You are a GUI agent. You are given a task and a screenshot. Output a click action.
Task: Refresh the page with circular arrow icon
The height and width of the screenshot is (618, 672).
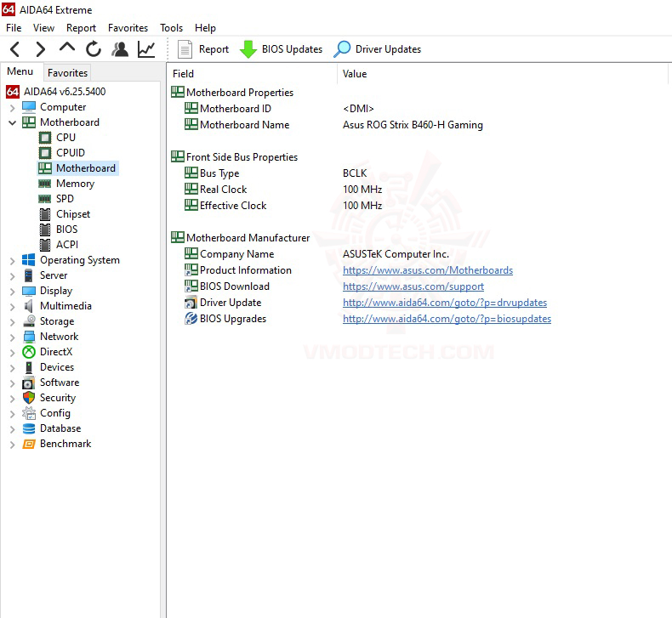(93, 49)
